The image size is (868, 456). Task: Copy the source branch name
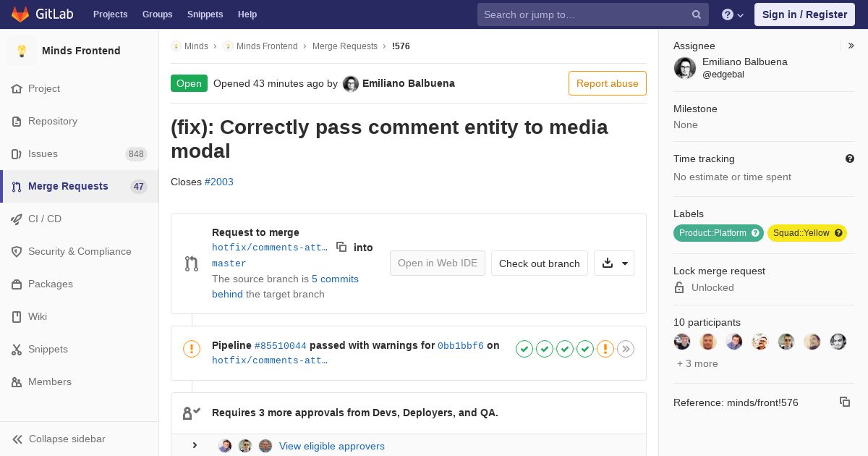click(x=341, y=247)
